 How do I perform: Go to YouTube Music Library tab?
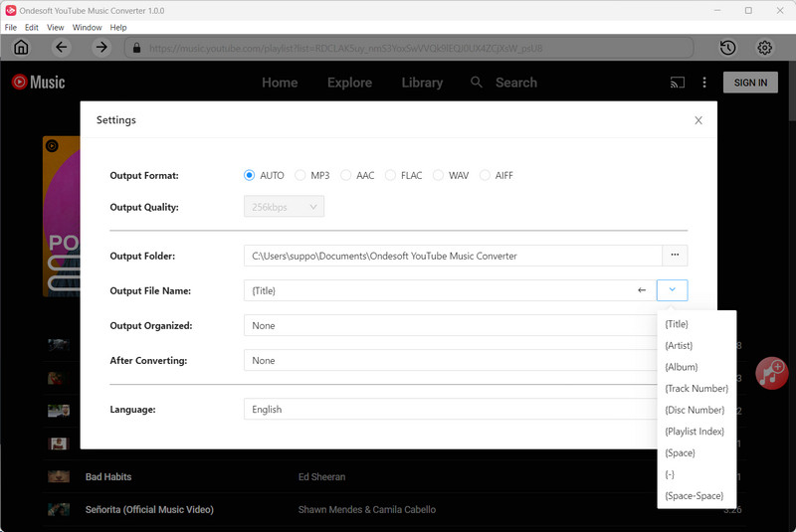click(422, 83)
